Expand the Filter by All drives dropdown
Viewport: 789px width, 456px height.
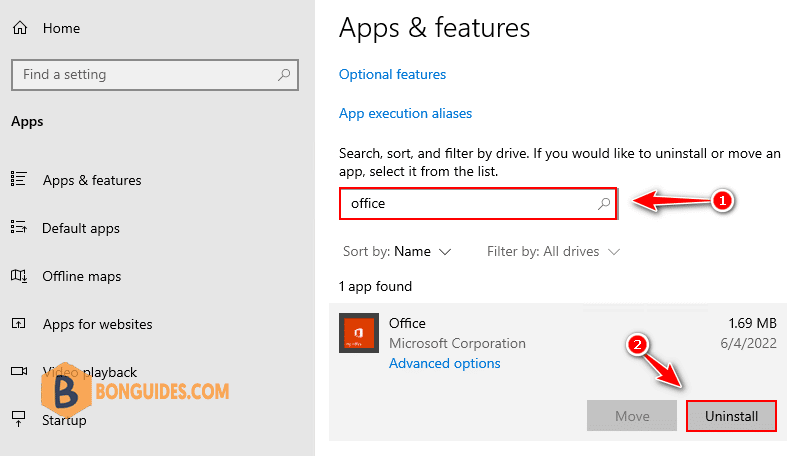pos(553,251)
